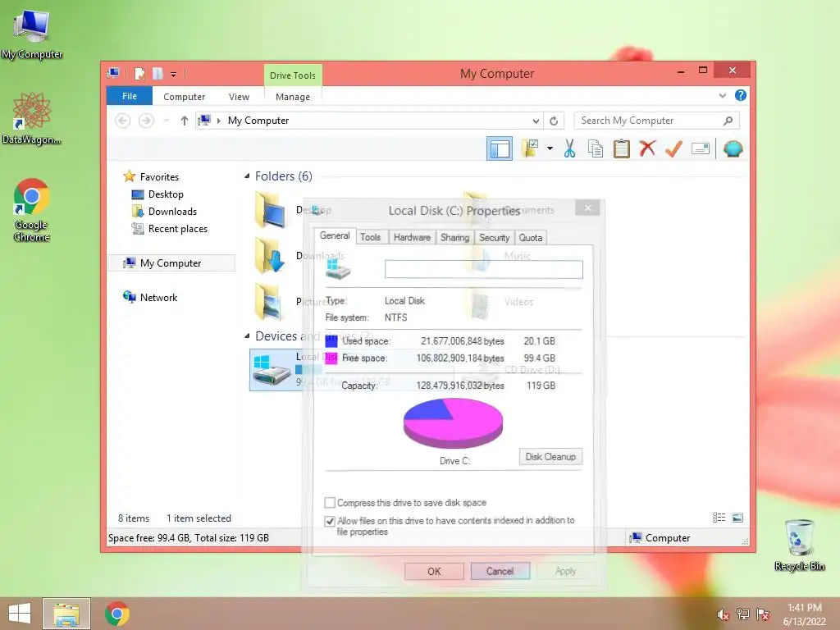This screenshot has height=630, width=840.
Task: Select Network in the navigation pane
Action: pyautogui.click(x=158, y=297)
